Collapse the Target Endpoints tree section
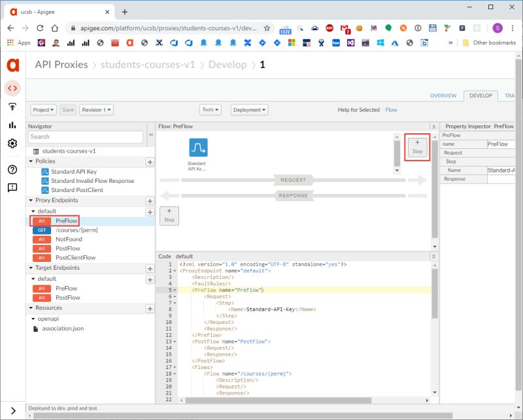The image size is (523, 420). coord(31,268)
